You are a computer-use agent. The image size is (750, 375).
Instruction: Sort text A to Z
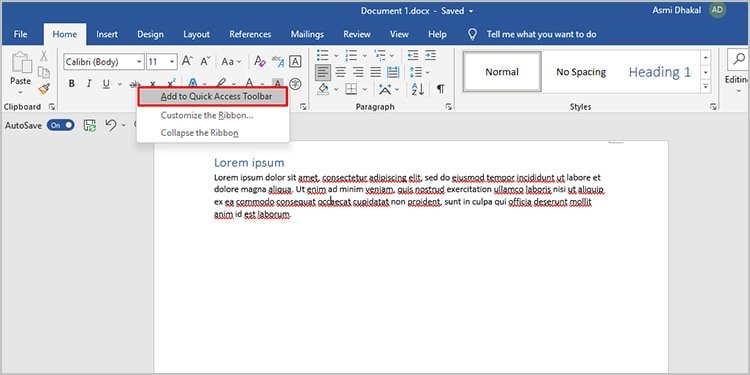pos(418,89)
